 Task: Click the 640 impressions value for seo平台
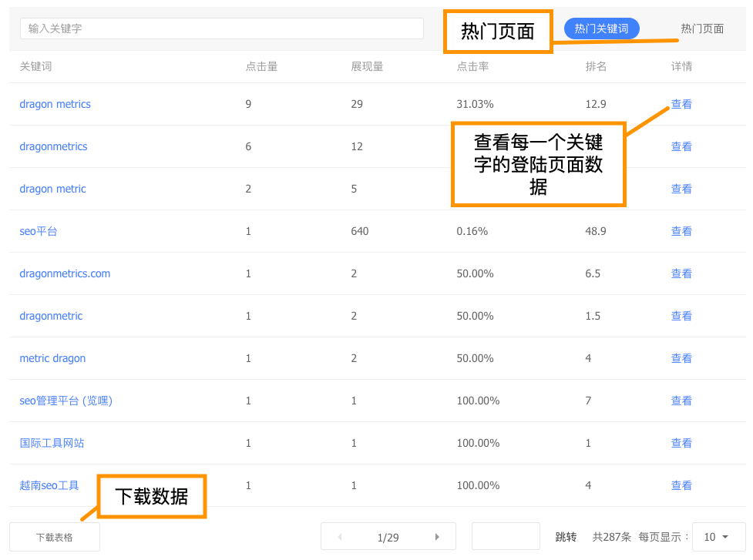(360, 231)
